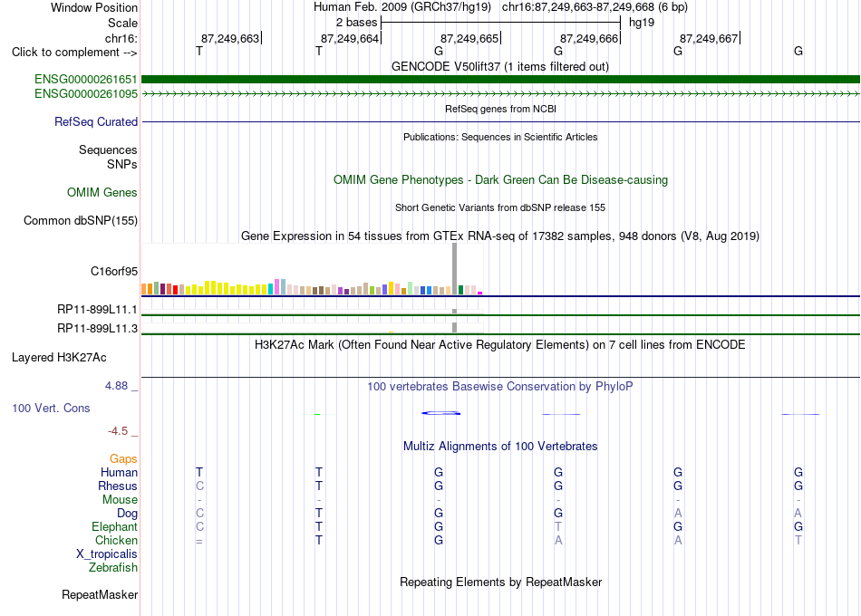Select the Elephant species label

tap(115, 526)
